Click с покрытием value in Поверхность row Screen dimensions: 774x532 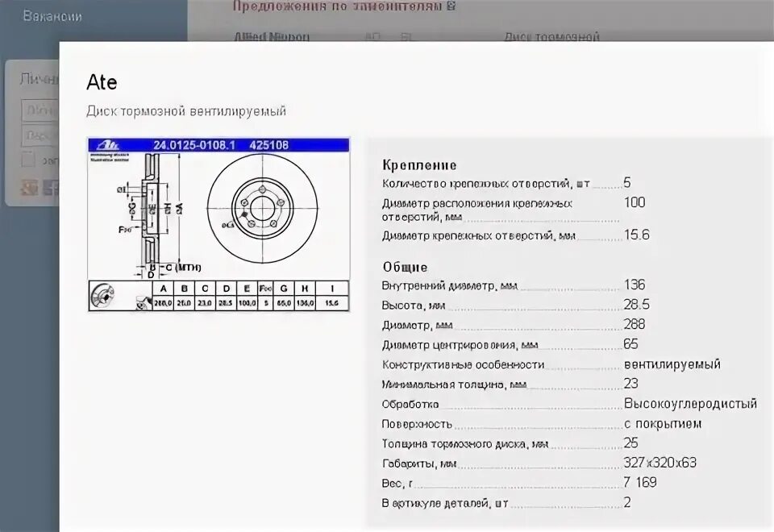click(x=663, y=423)
